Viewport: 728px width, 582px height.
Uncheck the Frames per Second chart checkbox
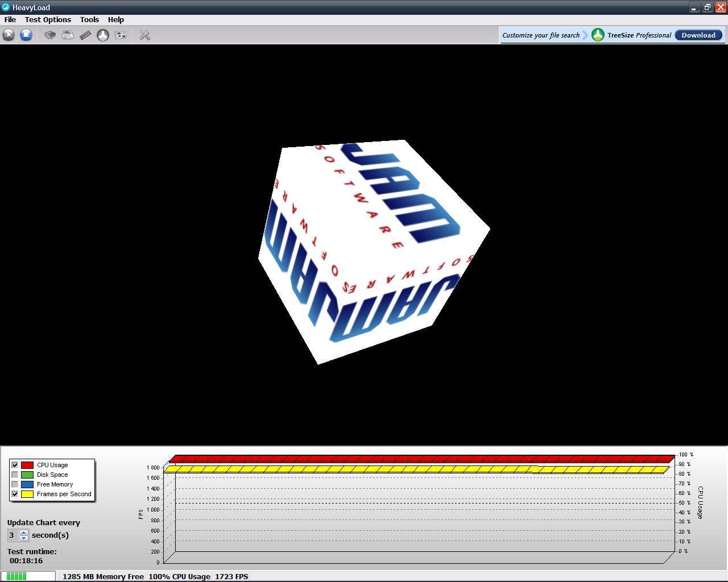point(15,494)
